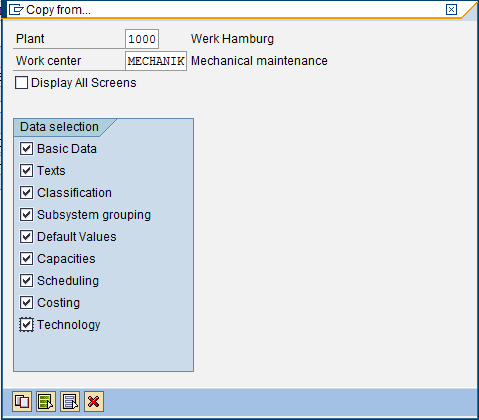Toggle the Classification checkbox

[x=26, y=193]
